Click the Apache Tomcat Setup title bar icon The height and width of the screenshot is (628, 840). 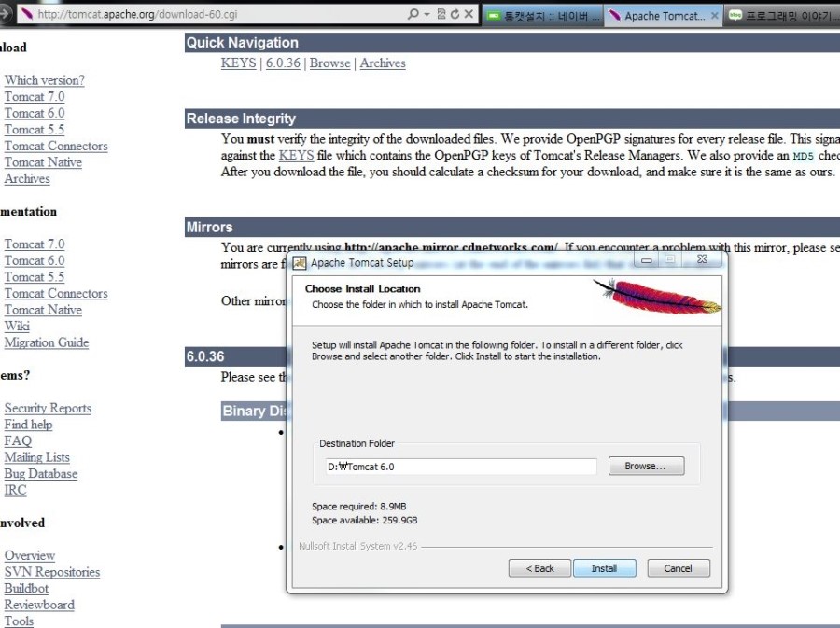(x=300, y=262)
